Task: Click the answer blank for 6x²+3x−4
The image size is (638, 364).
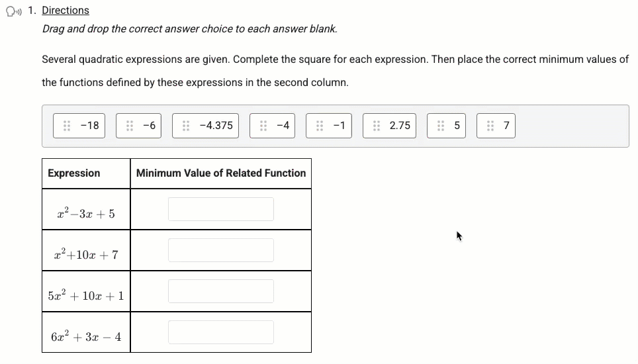Action: click(x=221, y=332)
